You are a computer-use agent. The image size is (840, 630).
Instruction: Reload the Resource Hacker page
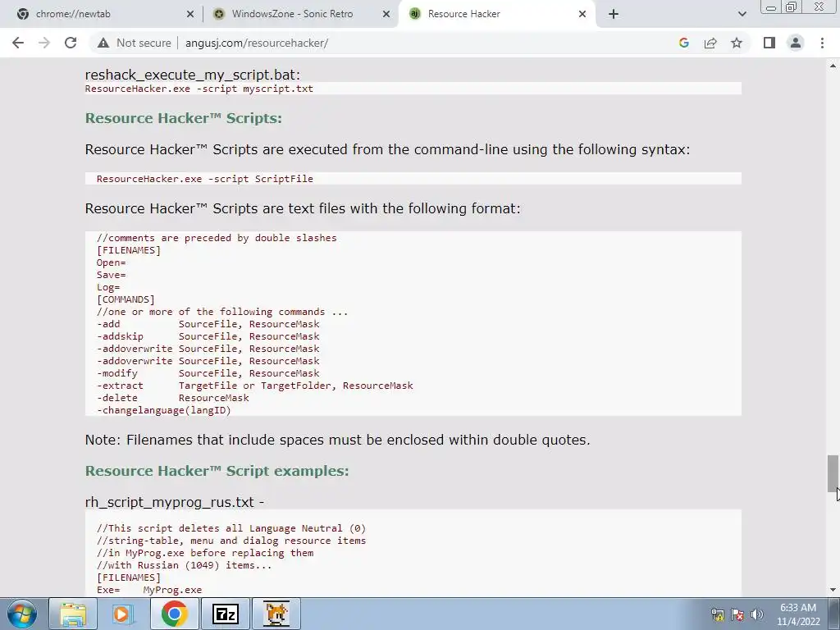pos(71,43)
